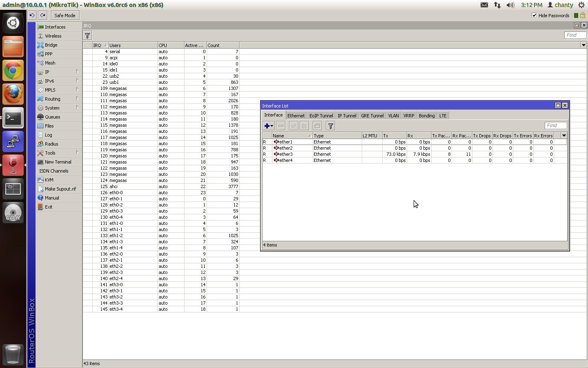Toggle Safe Mode
The image size is (588, 368).
[x=65, y=15]
